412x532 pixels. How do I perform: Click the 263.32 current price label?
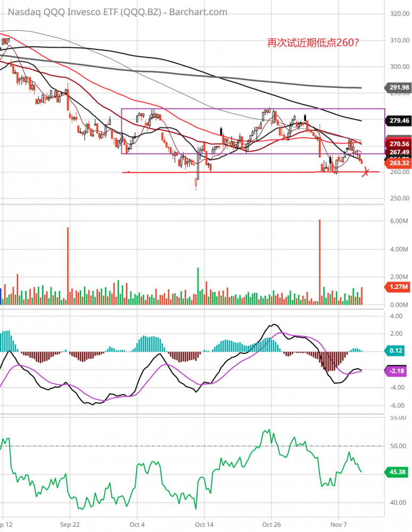[x=397, y=162]
